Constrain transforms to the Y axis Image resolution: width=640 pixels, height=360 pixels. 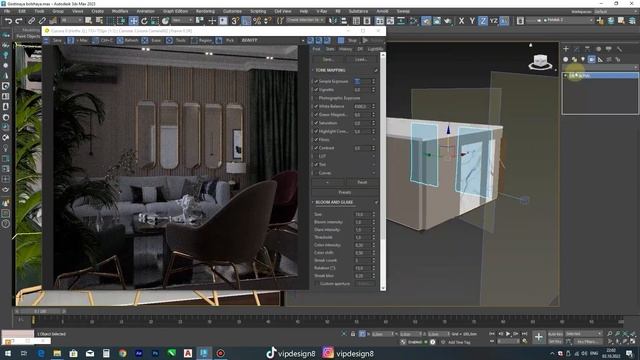tap(472, 20)
